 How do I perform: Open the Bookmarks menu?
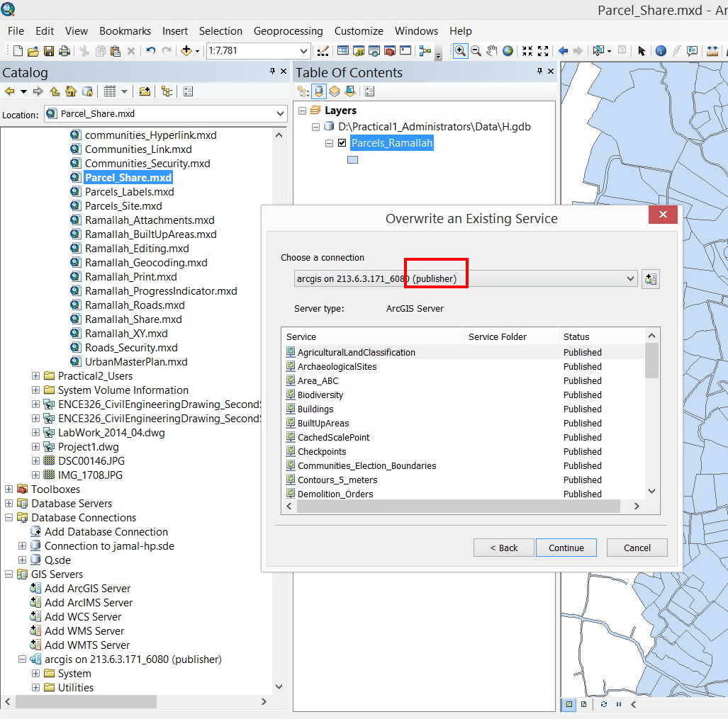point(125,31)
